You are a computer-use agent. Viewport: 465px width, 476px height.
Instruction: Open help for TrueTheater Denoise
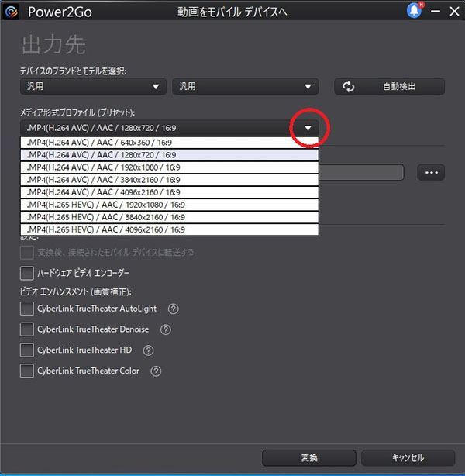coord(166,329)
